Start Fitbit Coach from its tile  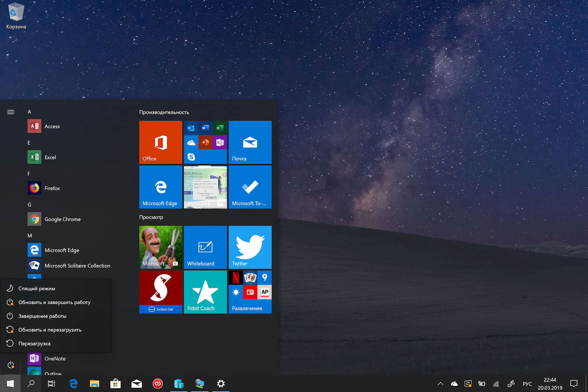click(205, 292)
